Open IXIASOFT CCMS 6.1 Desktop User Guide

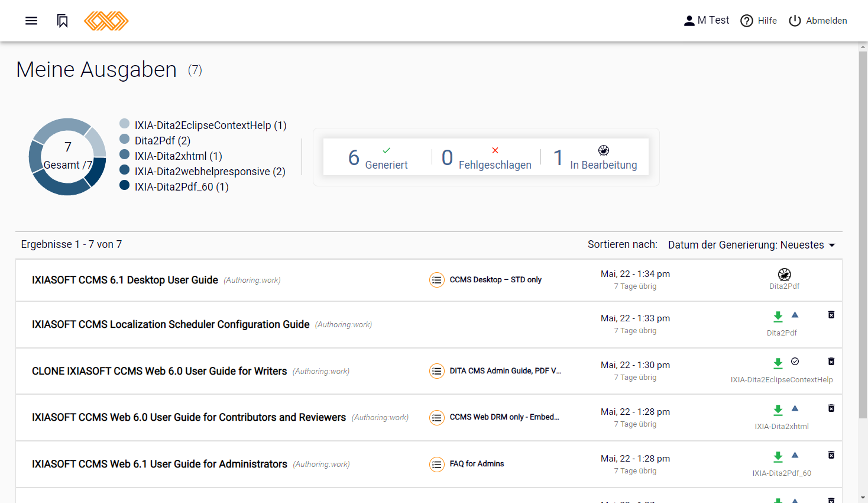(125, 280)
